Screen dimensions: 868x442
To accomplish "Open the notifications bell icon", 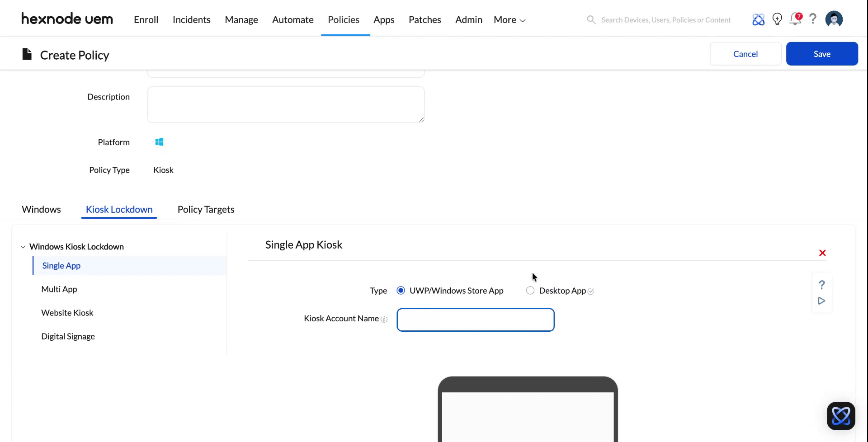I will coord(795,19).
